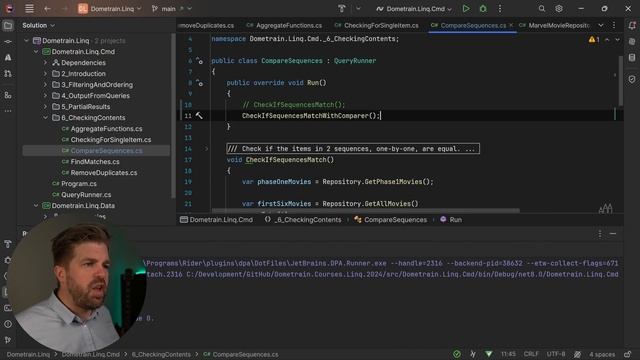The width and height of the screenshot is (640, 360).
Task: Expand the 2_Introduction folder
Action: tap(45, 74)
